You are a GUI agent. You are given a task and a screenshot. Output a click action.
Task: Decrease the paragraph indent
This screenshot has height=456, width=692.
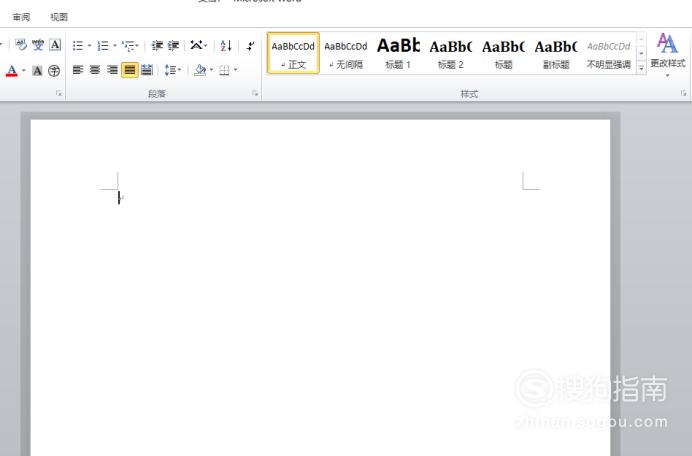click(157, 45)
